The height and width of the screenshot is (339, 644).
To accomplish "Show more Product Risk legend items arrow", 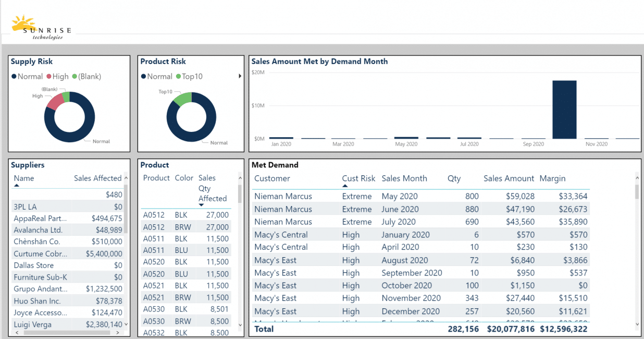I will point(240,76).
